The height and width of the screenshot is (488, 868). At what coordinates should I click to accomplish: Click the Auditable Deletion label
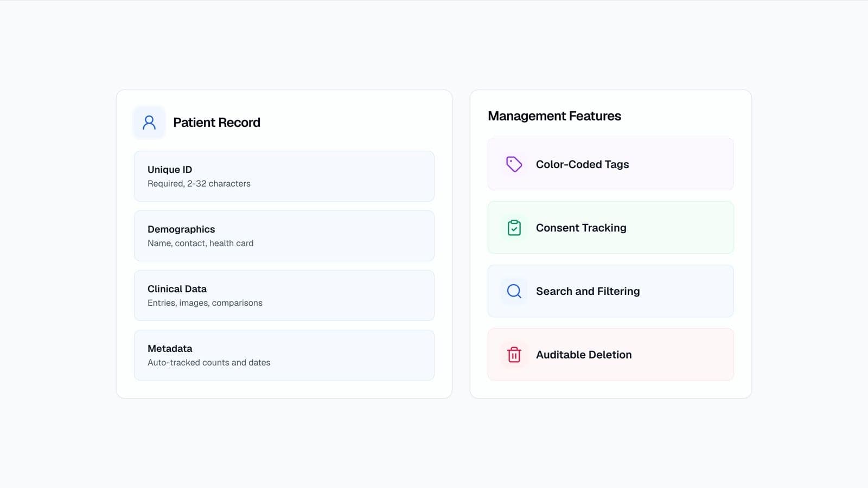(584, 355)
